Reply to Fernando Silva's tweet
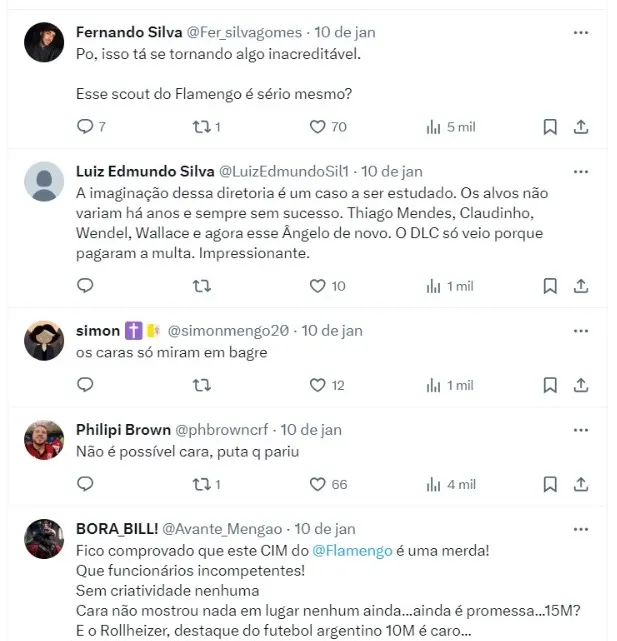Image resolution: width=617 pixels, height=641 pixels. click(85, 127)
